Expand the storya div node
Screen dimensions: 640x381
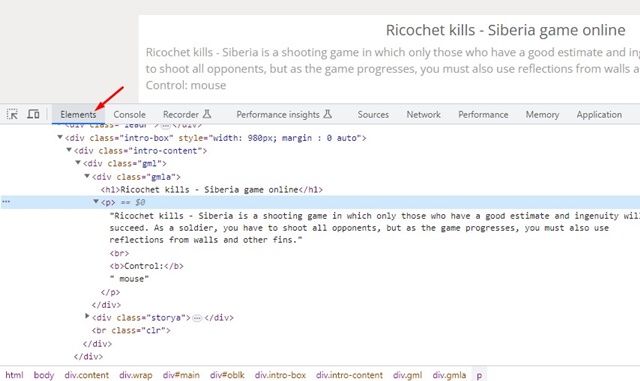(87, 316)
